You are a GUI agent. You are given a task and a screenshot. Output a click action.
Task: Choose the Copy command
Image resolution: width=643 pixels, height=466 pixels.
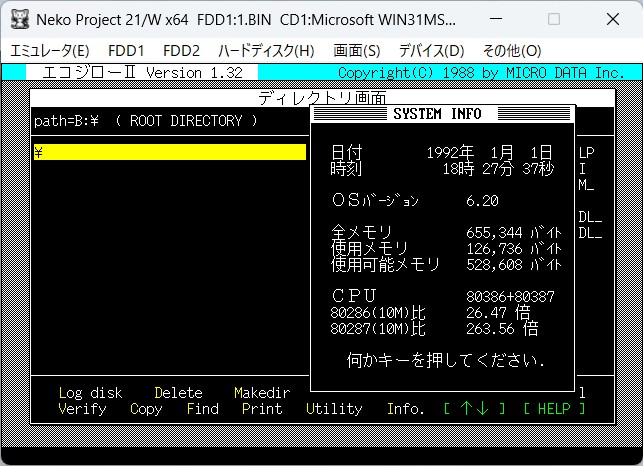[x=146, y=409]
